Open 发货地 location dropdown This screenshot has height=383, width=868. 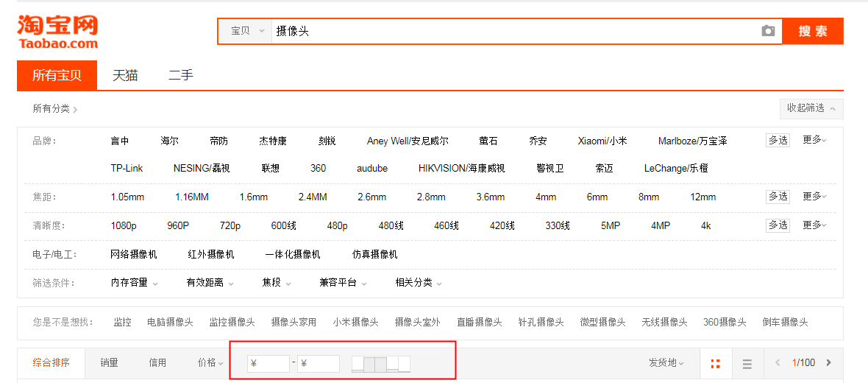point(666,363)
